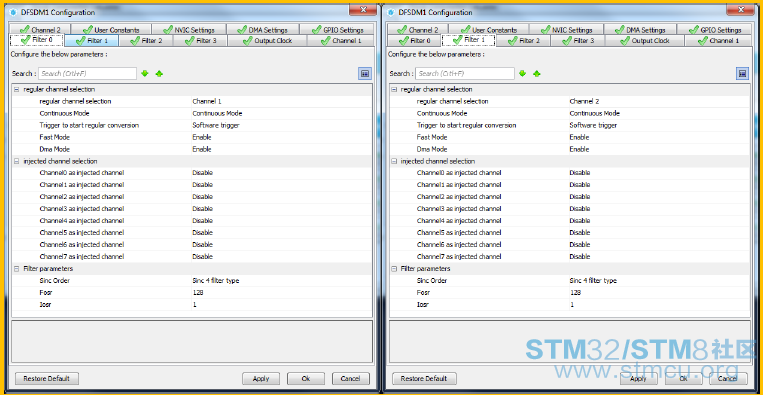Click green down arrow search icon in left window

point(145,73)
